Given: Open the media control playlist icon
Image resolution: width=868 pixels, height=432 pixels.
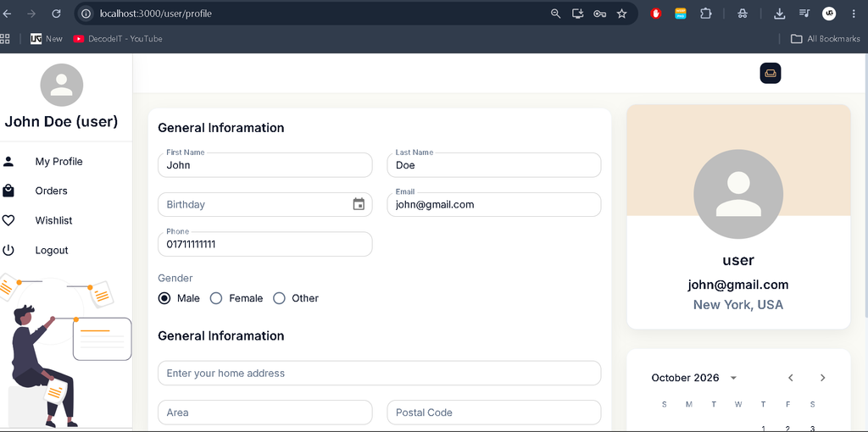Looking at the screenshot, I should point(804,14).
